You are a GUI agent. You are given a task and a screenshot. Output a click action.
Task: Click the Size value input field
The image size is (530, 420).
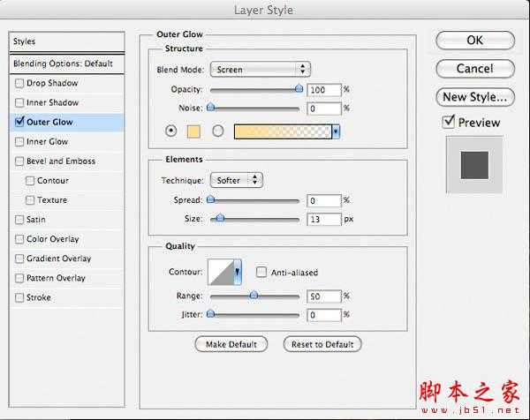324,219
